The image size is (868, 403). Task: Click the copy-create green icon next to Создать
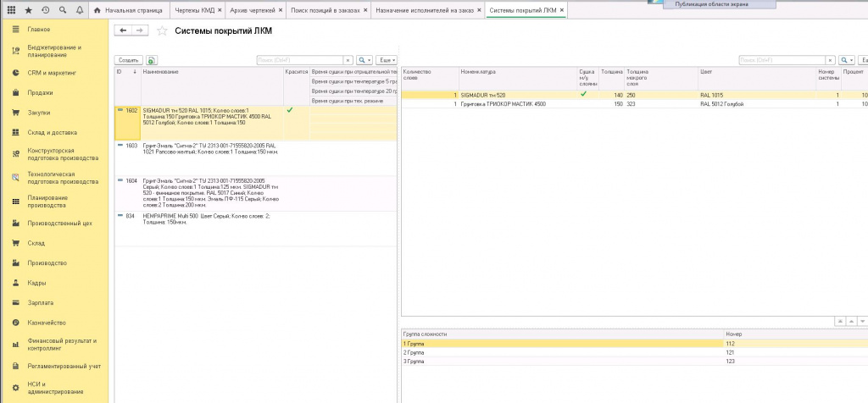click(152, 60)
